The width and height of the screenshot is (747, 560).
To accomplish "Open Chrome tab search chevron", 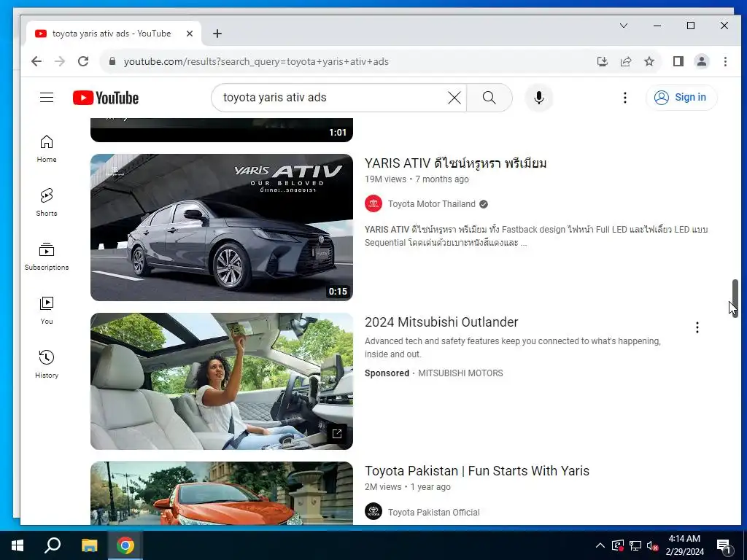I will 624,26.
